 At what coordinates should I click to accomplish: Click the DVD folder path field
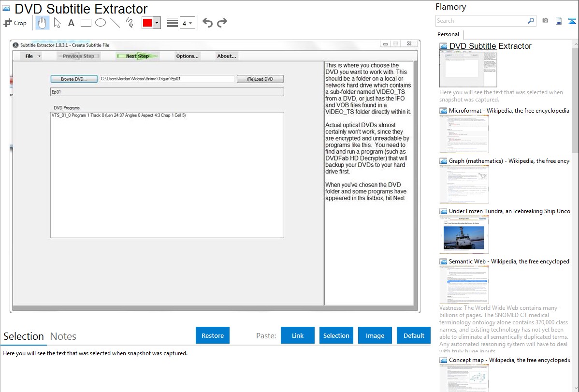(x=167, y=79)
